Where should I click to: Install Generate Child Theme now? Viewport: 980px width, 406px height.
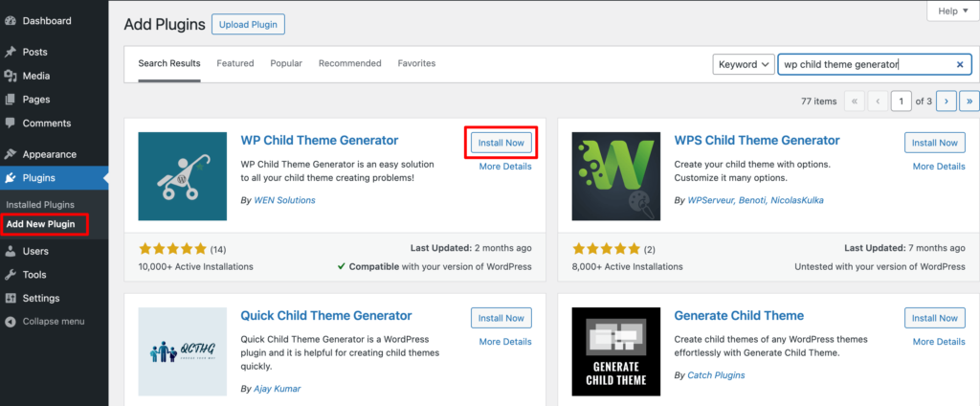pyautogui.click(x=935, y=318)
